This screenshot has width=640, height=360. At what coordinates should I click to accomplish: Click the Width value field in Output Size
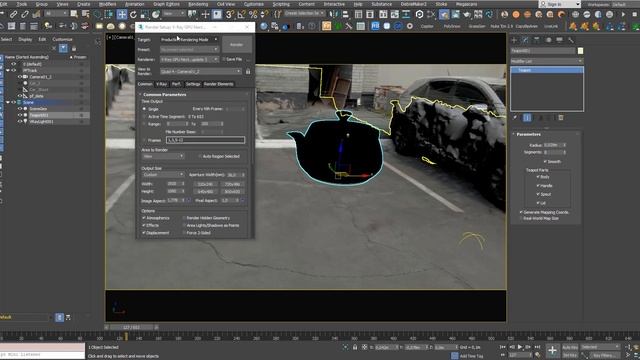[x=174, y=184]
